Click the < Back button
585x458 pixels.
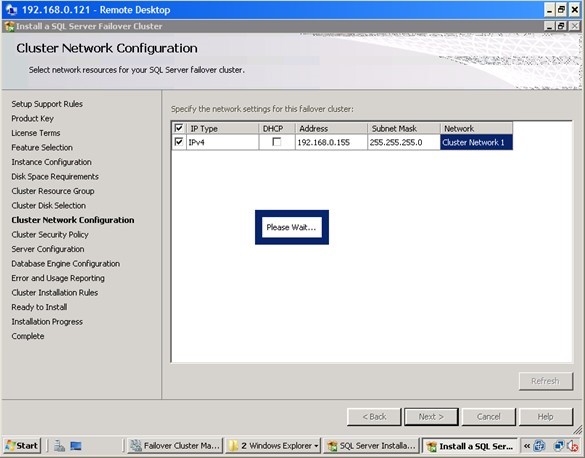(x=374, y=417)
